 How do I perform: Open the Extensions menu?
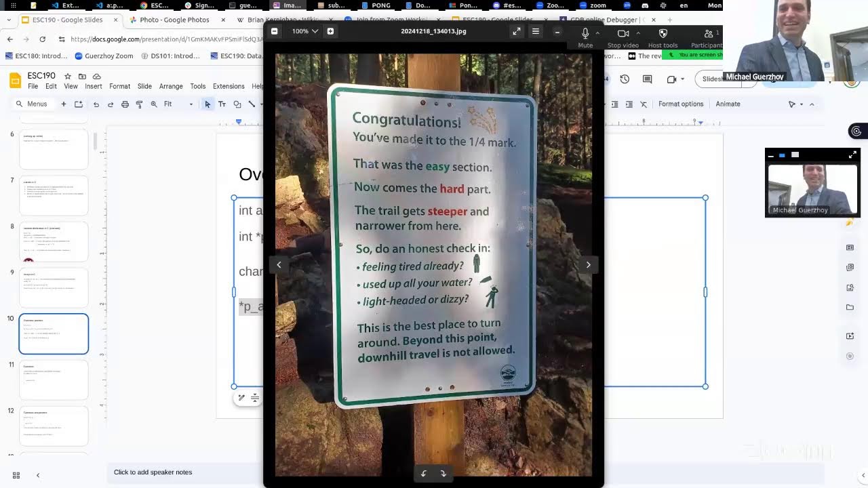click(x=229, y=86)
